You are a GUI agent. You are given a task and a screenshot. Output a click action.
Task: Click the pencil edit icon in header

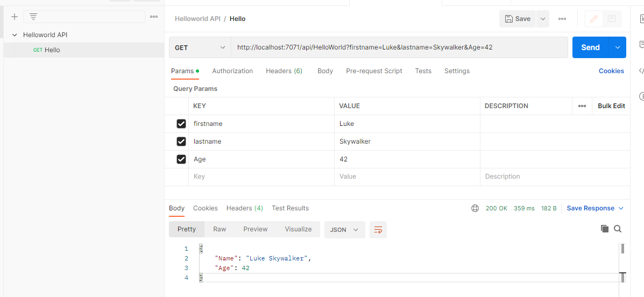(x=594, y=19)
